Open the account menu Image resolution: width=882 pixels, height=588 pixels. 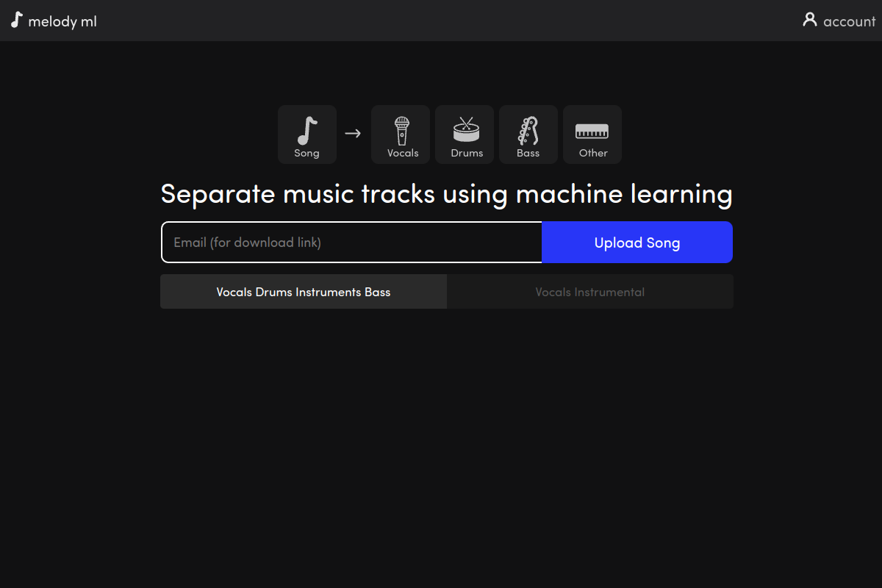tap(839, 21)
